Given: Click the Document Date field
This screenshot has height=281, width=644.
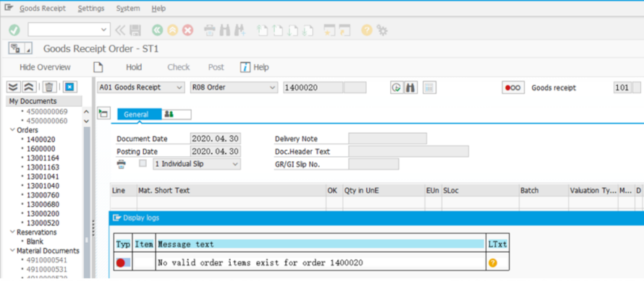Looking at the screenshot, I should pos(215,139).
